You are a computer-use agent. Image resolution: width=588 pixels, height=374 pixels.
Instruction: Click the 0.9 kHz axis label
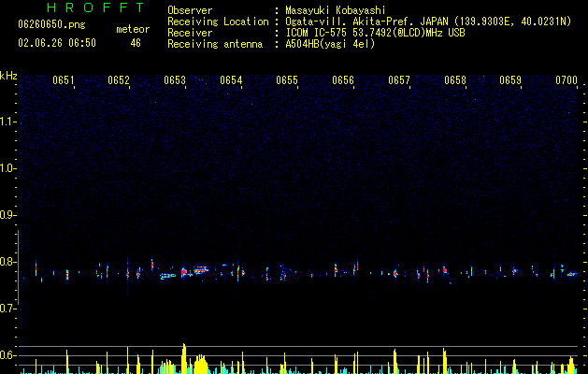pos(8,215)
